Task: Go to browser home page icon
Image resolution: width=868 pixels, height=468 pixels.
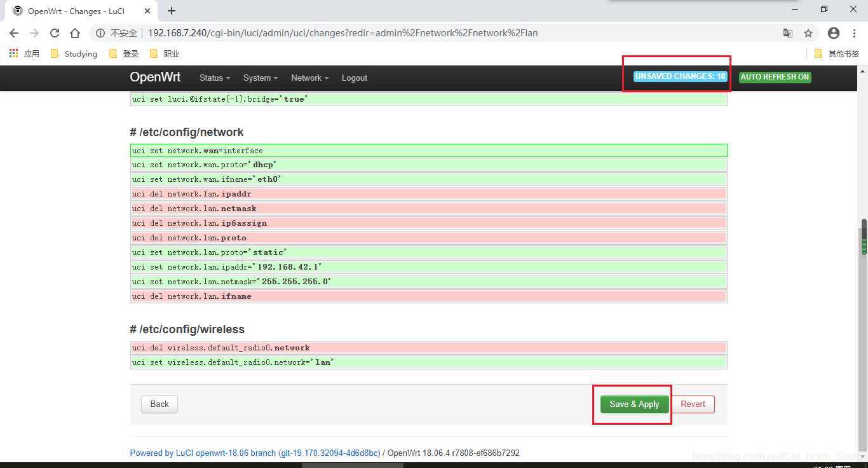Action: [75, 33]
